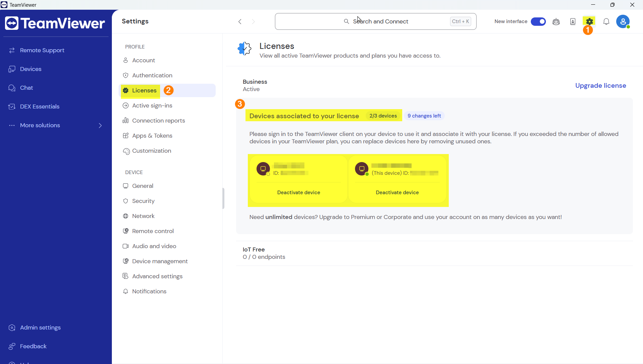
Task: Deactivate the device marked This device
Action: tap(397, 193)
